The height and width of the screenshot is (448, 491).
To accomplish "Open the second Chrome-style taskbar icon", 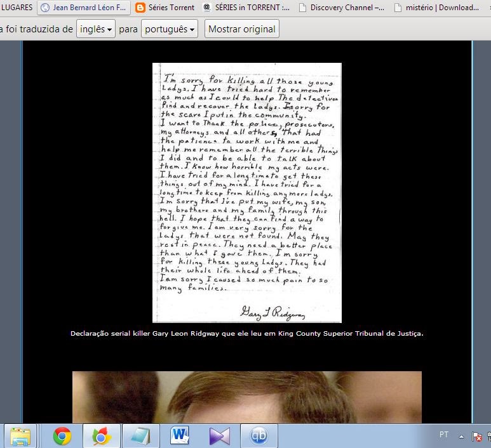I will click(x=102, y=436).
